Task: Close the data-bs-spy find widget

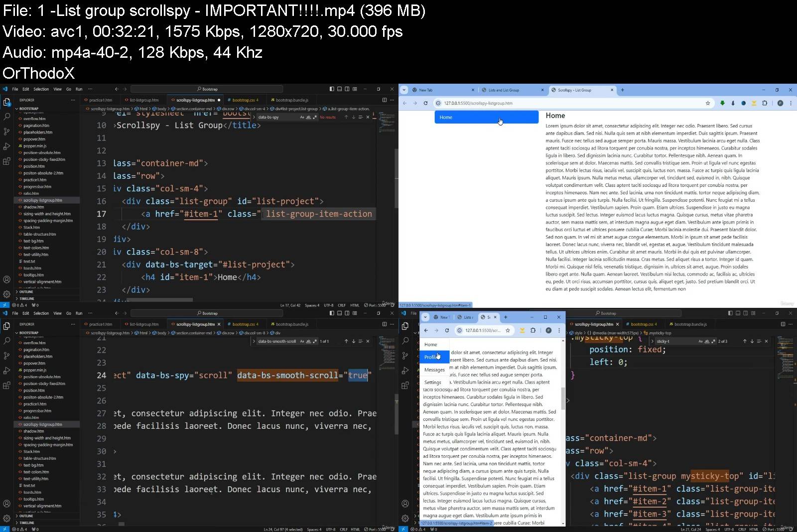Action: [x=368, y=117]
